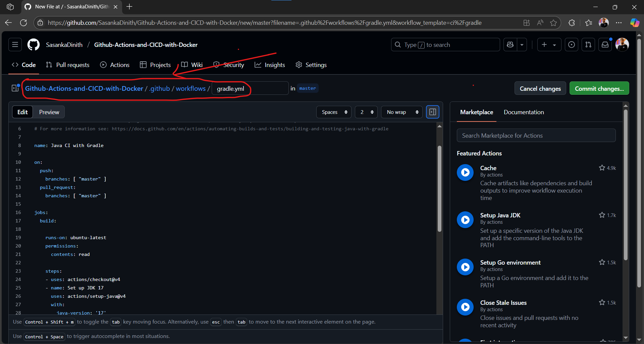The height and width of the screenshot is (344, 644).
Task: Star the Setup Java JDK action
Action: (602, 215)
